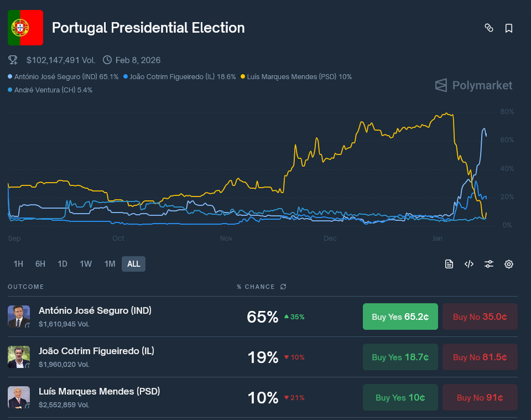The image size is (531, 420).
Task: Click André Ventura legend color dot
Action: point(10,90)
